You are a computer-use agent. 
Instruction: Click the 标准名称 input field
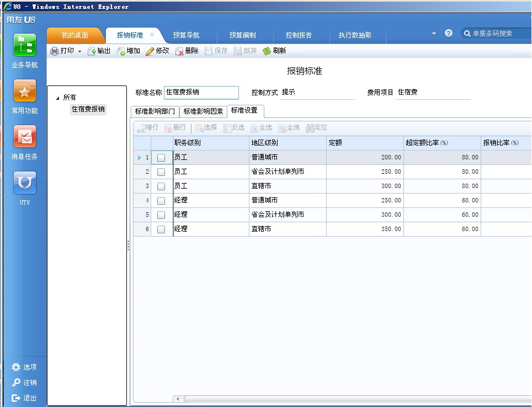tap(201, 93)
